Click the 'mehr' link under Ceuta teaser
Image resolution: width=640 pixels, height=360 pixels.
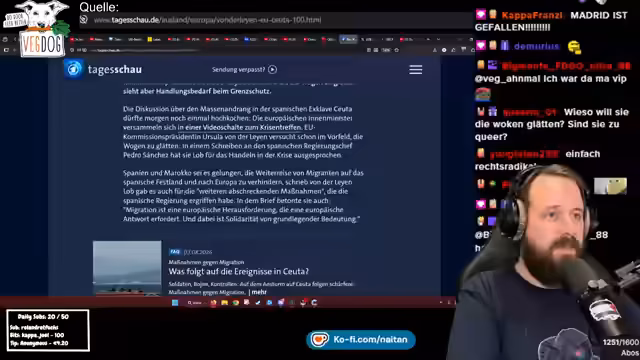click(259, 292)
